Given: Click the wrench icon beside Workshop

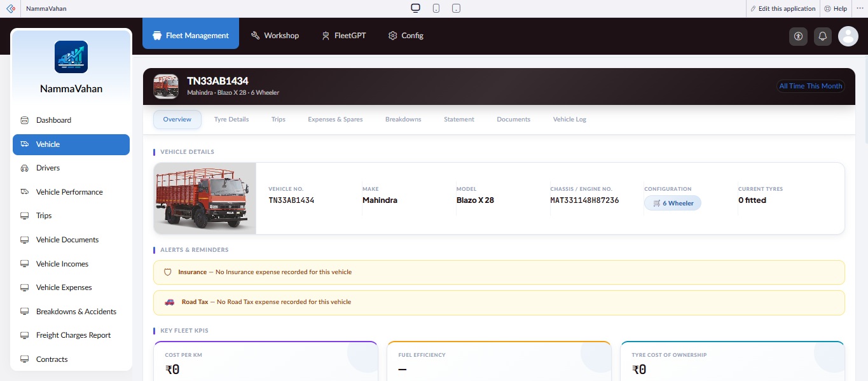Looking at the screenshot, I should [x=255, y=36].
